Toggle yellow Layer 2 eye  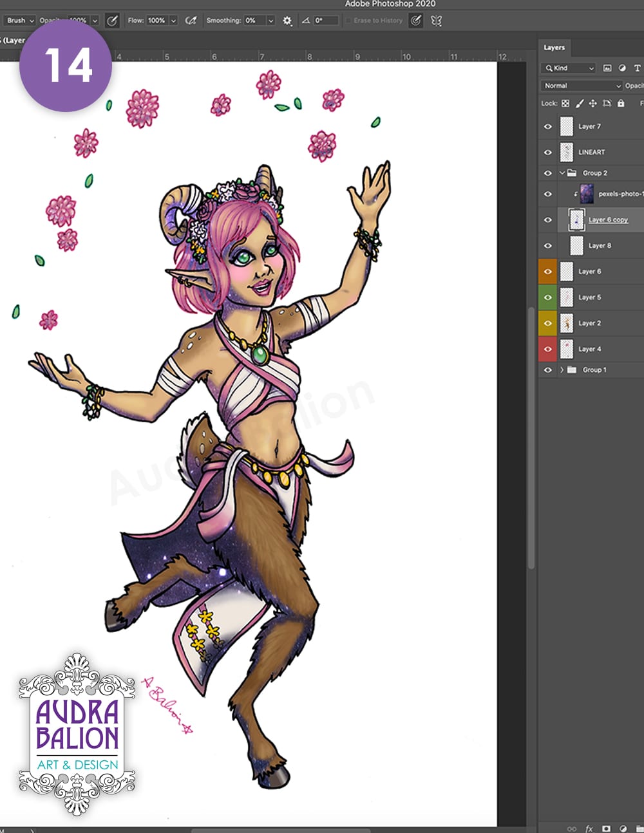[x=548, y=323]
